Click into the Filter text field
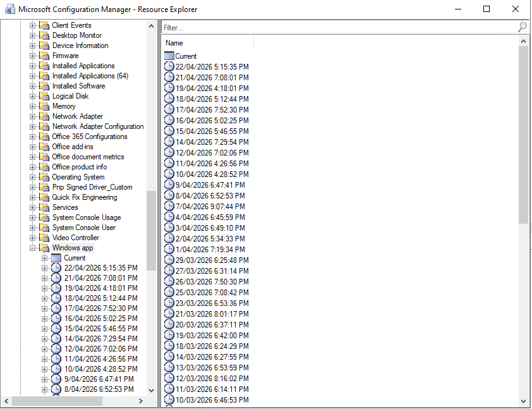The height and width of the screenshot is (409, 532). coord(338,28)
